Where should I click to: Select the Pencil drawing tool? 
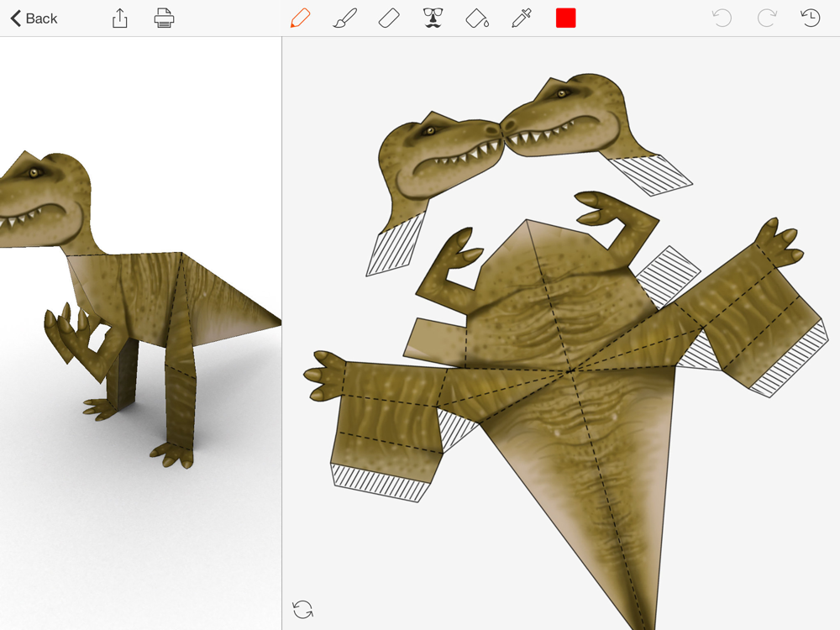(x=300, y=18)
